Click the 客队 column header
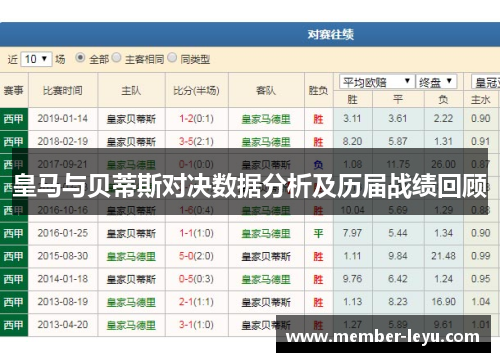 [x=266, y=90]
